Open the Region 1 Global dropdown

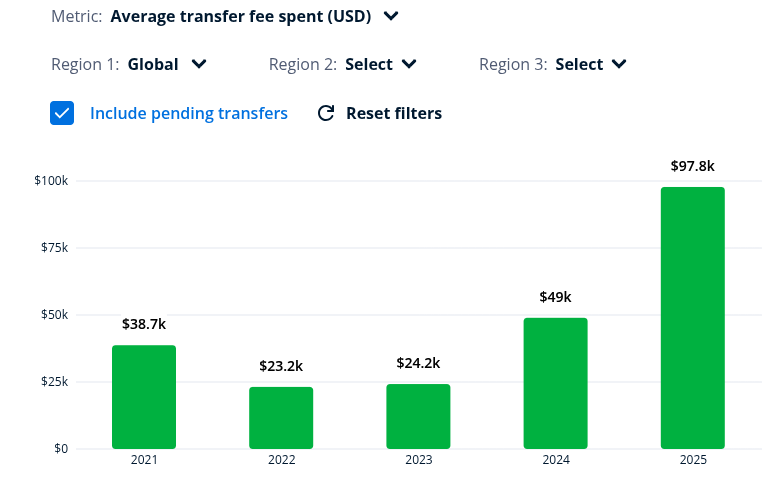[x=167, y=64]
